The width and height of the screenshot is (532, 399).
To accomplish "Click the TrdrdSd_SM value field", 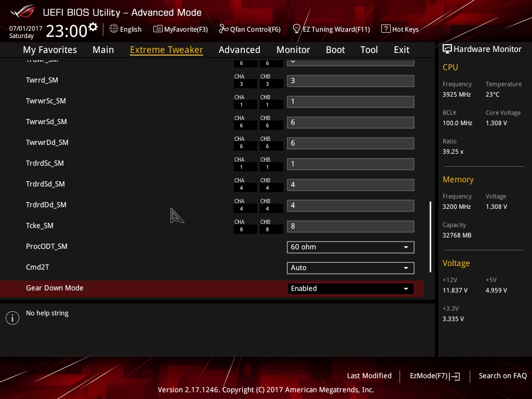I will [x=351, y=184].
